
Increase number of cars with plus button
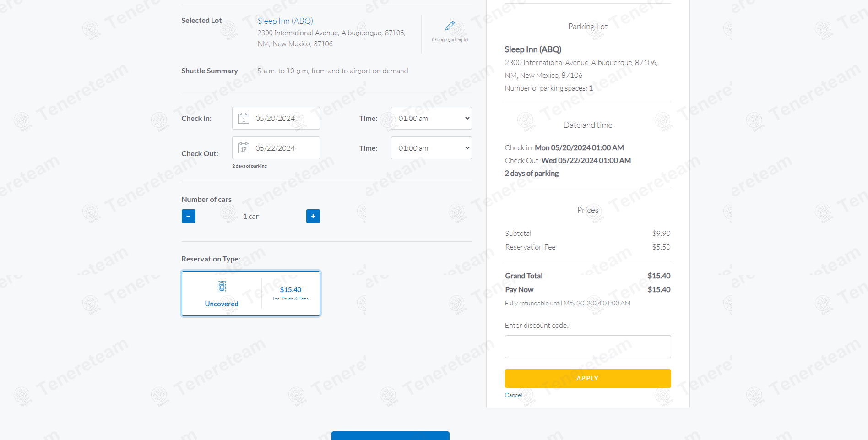313,216
